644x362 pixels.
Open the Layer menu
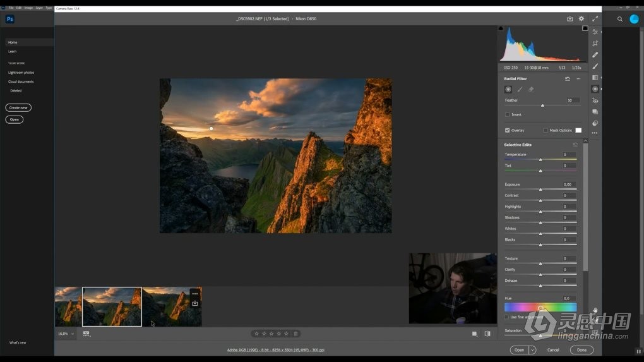coord(39,8)
